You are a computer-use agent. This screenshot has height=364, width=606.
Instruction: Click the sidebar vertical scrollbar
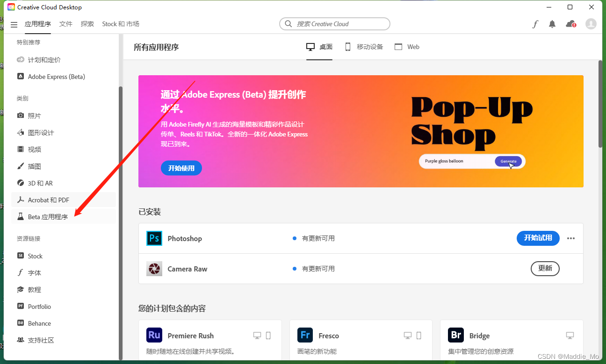coord(120,222)
